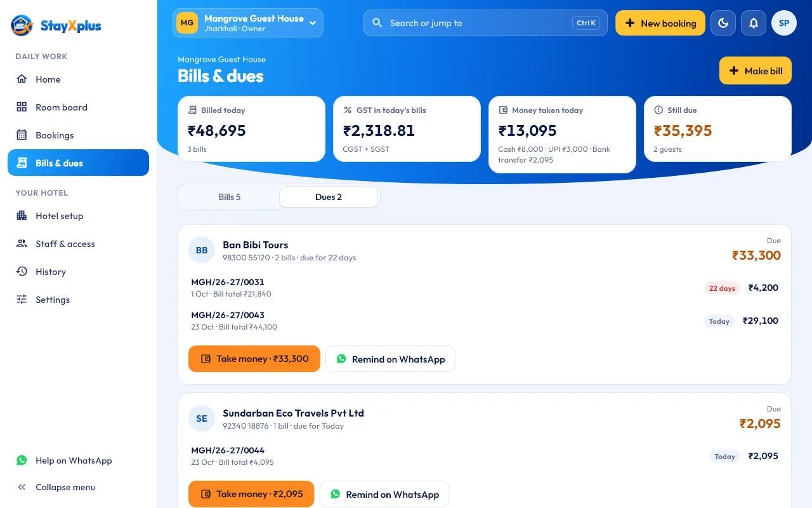Click Take money ₹33,300 button
Screen dimensions: 812x508
(254, 359)
